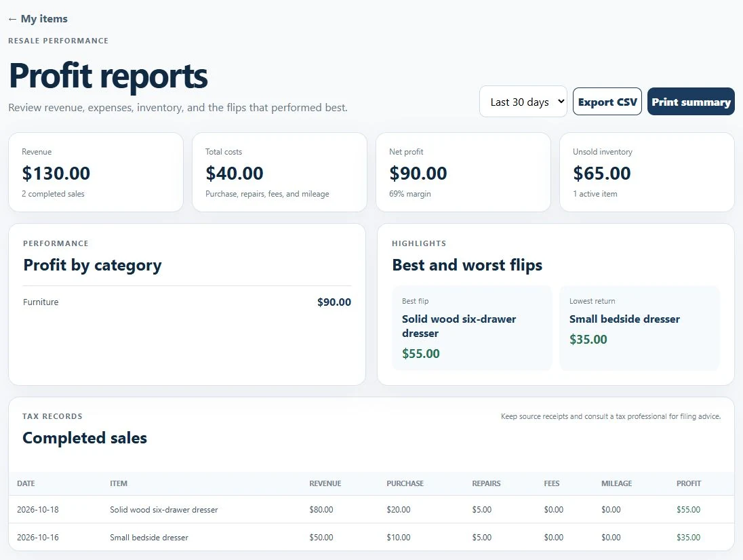Screen dimensions: 743x560
Task: Open the Best flip six-drawer dresser card
Action: (472, 327)
